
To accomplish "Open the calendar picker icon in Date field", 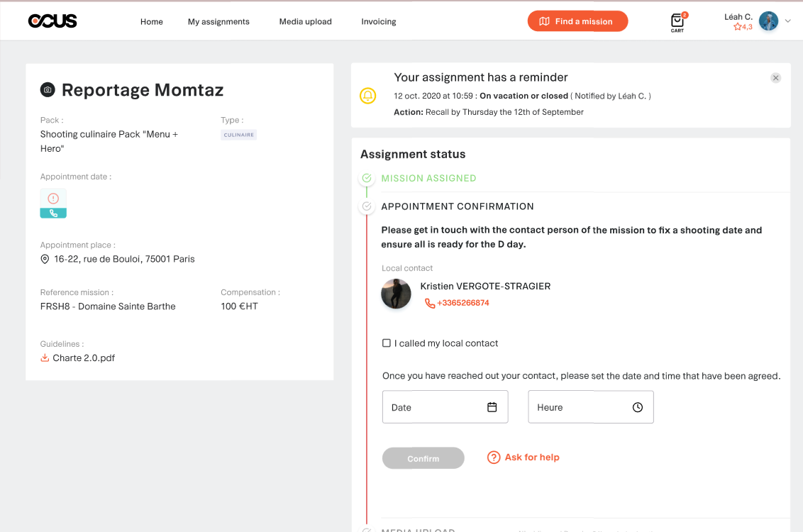I will tap(492, 407).
